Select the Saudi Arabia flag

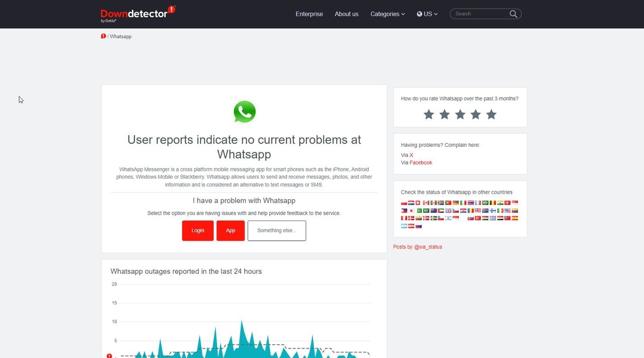pyautogui.click(x=426, y=211)
